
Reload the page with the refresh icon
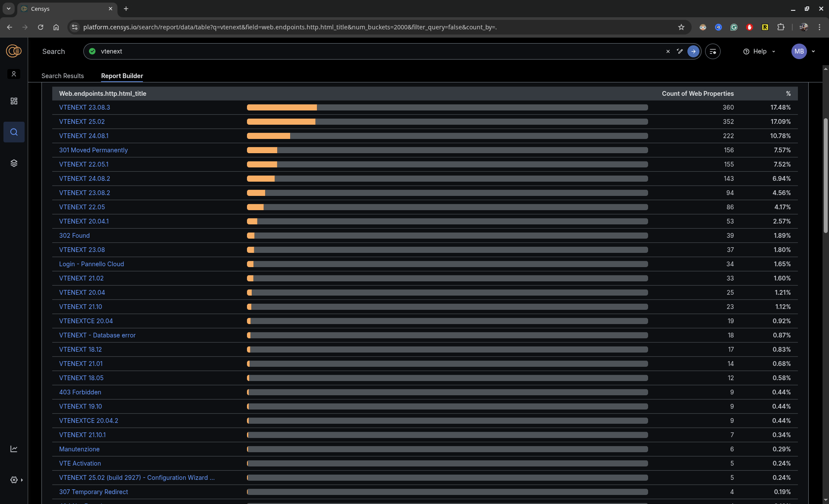41,27
